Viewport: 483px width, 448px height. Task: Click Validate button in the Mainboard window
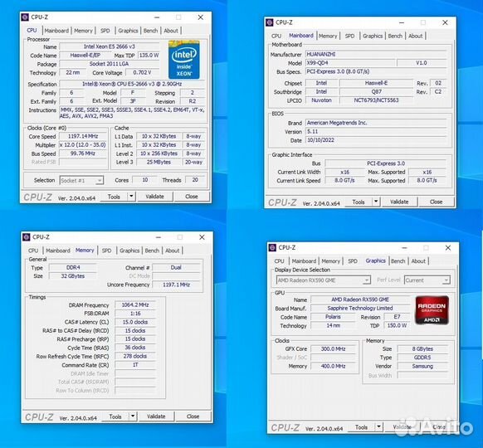pos(399,202)
